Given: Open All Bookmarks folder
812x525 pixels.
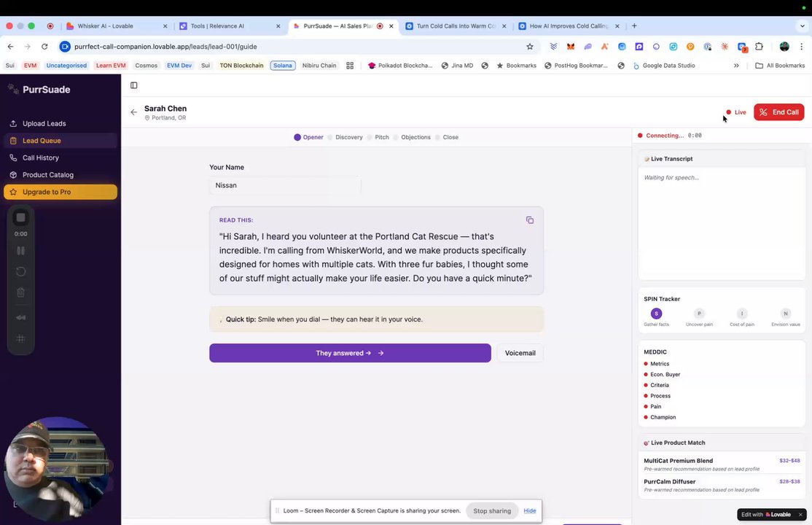Looking at the screenshot, I should pos(780,66).
